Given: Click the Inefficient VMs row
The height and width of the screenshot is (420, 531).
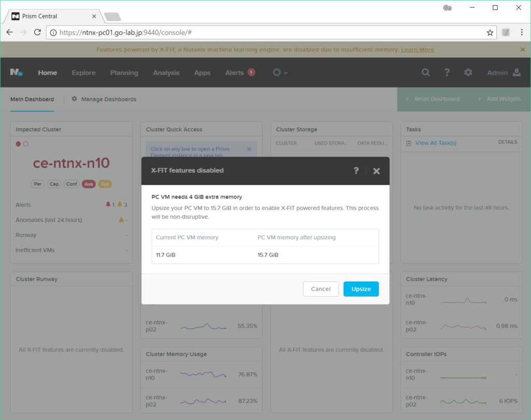Looking at the screenshot, I should pyautogui.click(x=72, y=250).
